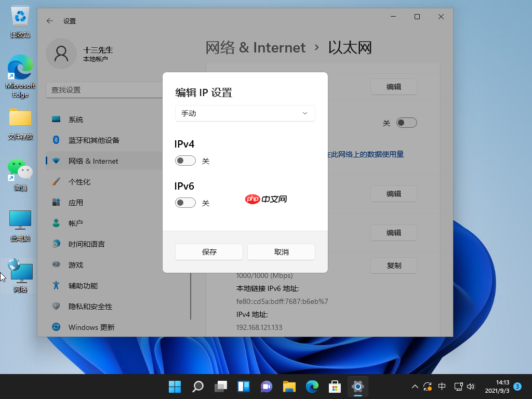Viewport: 532px width, 399px height.
Task: Open Windows Search from the taskbar
Action: coord(197,387)
